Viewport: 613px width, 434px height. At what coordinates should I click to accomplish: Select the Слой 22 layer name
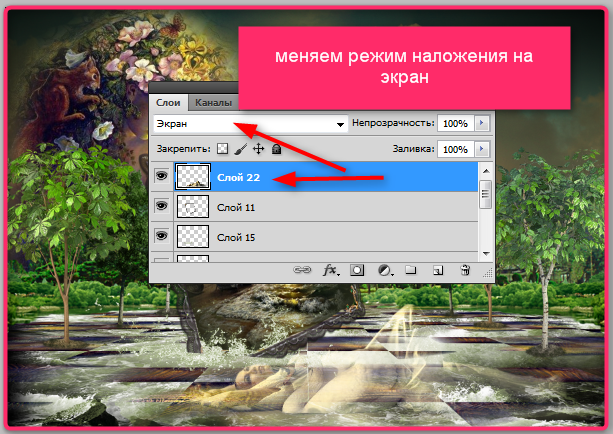pos(238,178)
